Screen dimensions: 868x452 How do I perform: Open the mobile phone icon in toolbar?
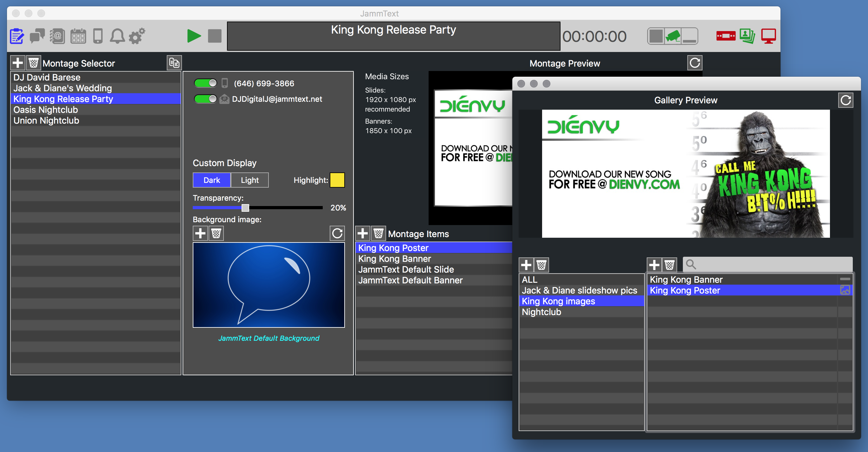click(98, 36)
